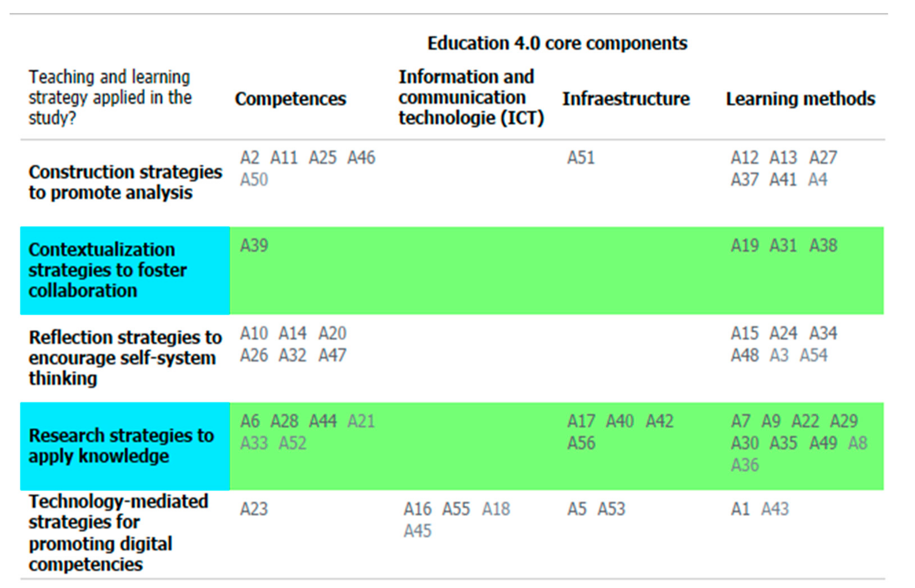Select study reference A50

pos(254,179)
